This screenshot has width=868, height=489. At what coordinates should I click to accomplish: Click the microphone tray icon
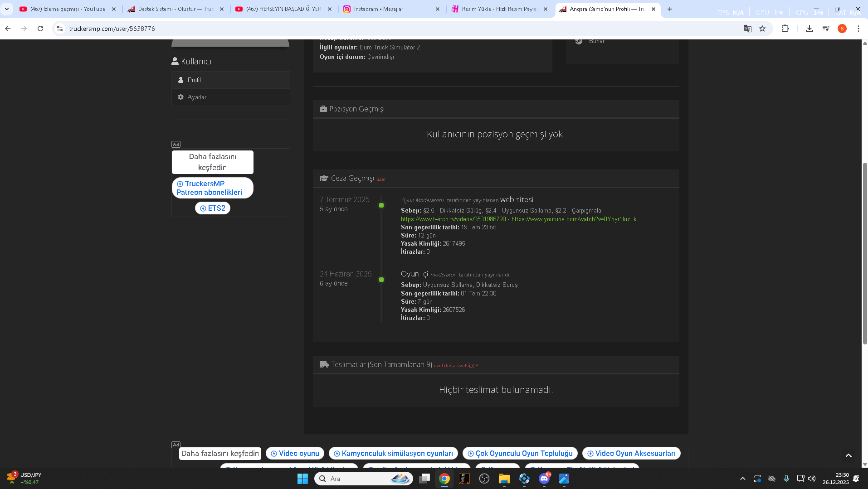[786, 479]
